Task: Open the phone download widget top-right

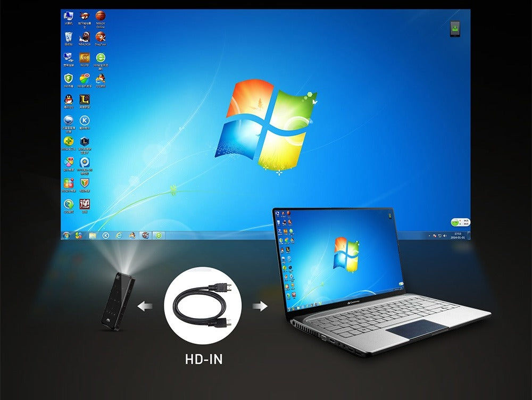Action: (455, 29)
